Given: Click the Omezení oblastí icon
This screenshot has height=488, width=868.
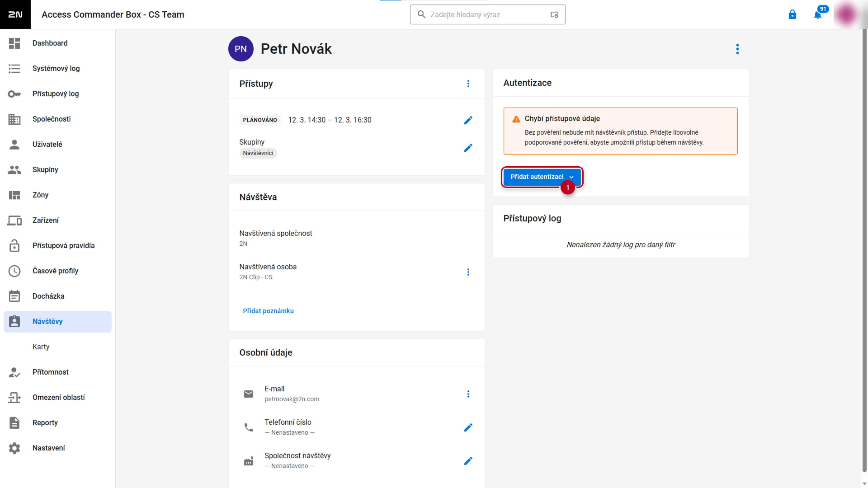Looking at the screenshot, I should pyautogui.click(x=14, y=398).
